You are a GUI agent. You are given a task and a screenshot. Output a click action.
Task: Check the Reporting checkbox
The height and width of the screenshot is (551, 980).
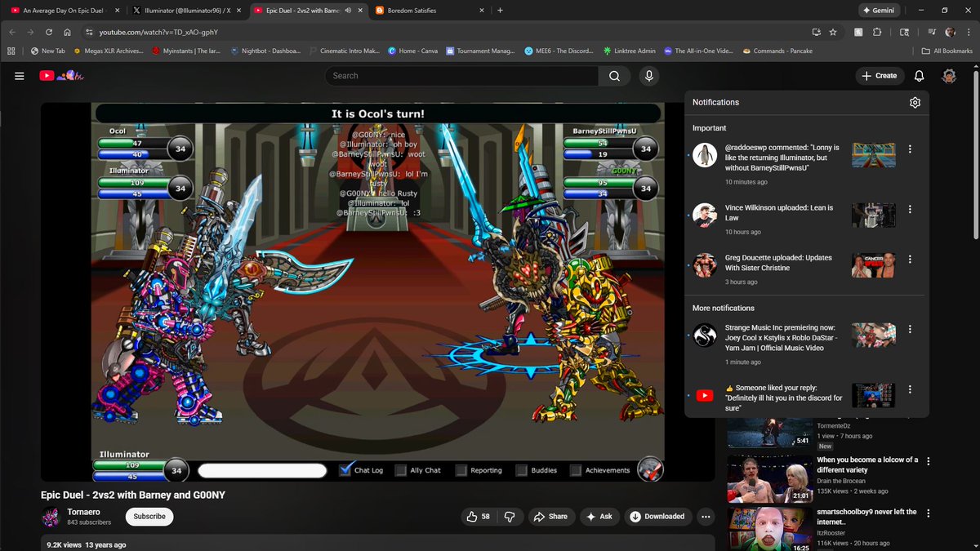pyautogui.click(x=461, y=470)
